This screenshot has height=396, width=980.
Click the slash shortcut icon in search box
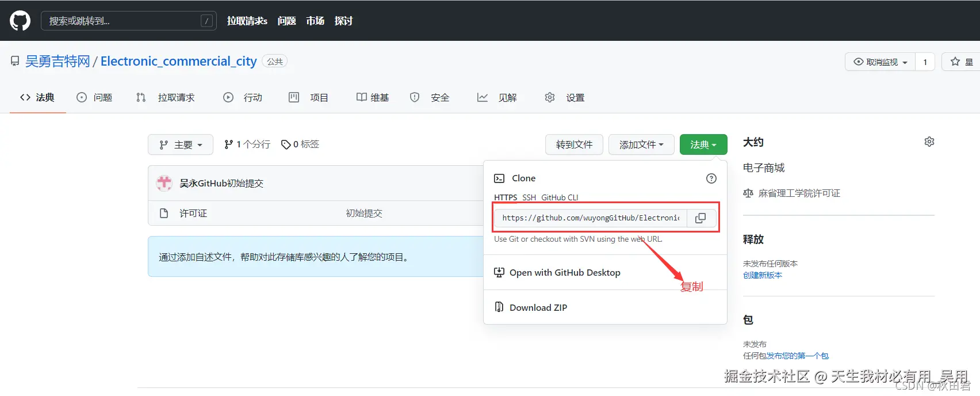tap(206, 21)
